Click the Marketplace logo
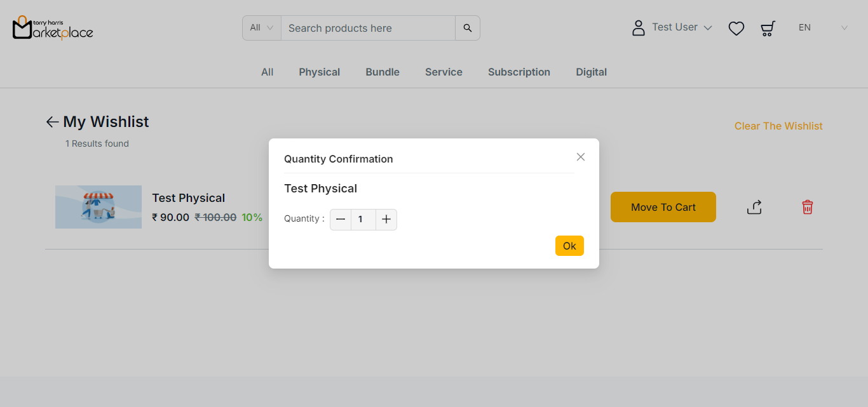 53,28
